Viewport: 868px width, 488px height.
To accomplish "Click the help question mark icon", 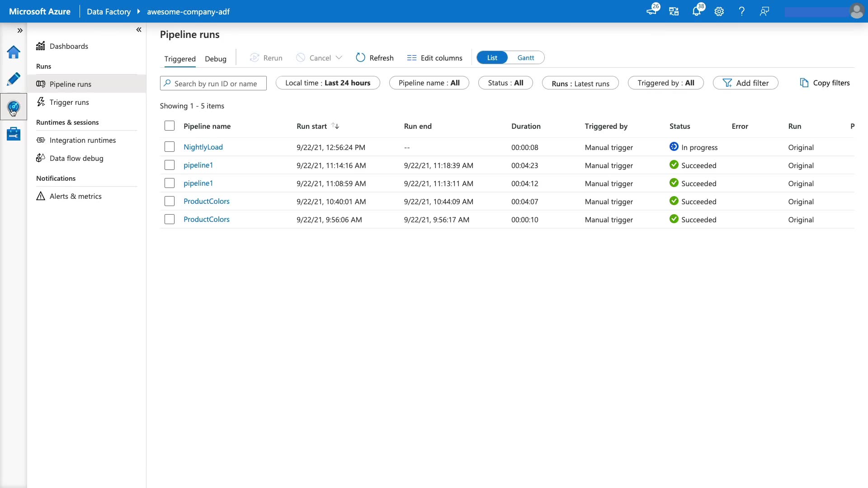I will point(741,12).
